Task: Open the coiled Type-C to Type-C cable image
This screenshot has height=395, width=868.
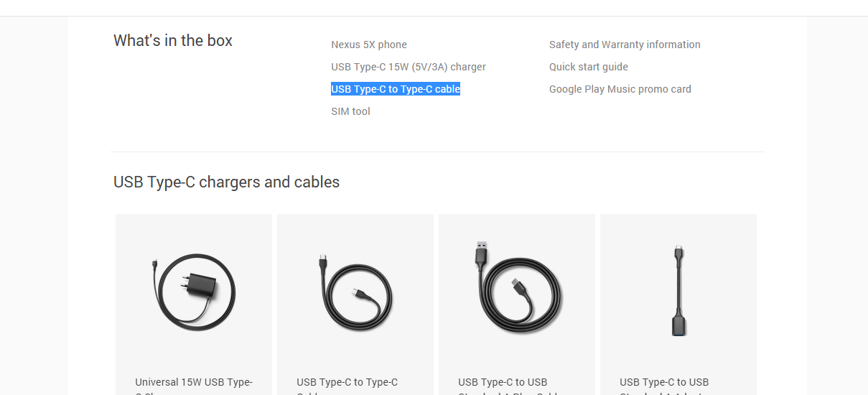Action: pyautogui.click(x=355, y=292)
